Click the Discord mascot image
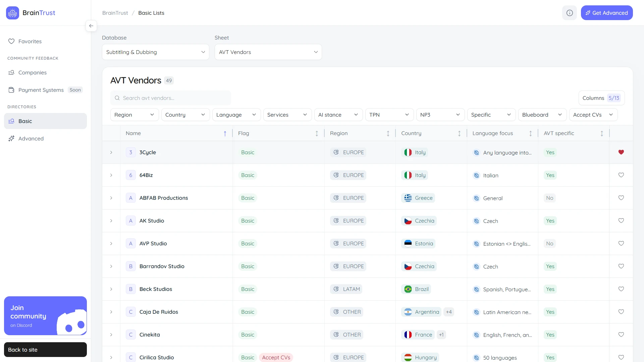This screenshot has height=362, width=644. (x=71, y=322)
